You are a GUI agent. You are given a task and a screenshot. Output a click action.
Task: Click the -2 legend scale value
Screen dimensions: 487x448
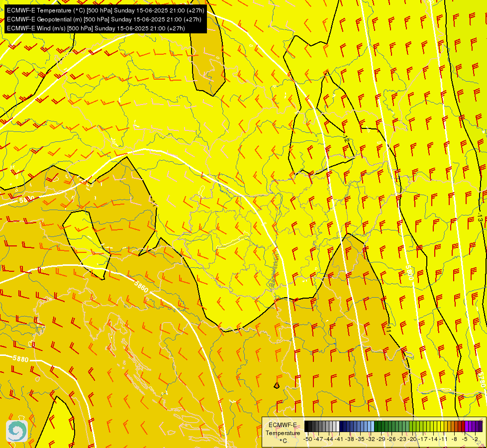[475, 440]
